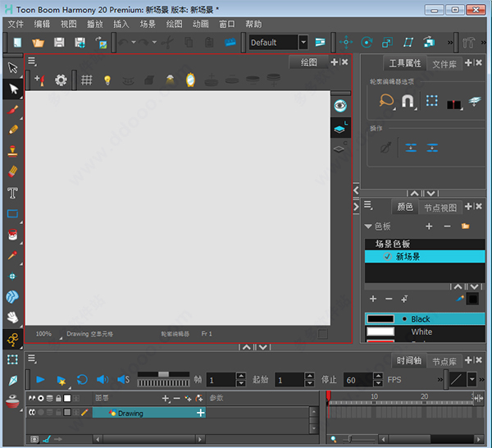This screenshot has width=492, height=448.
Task: Toggle sound playback speaker icon
Action: click(x=102, y=380)
